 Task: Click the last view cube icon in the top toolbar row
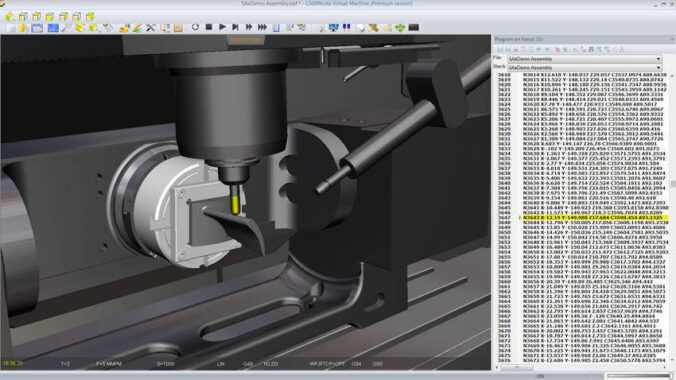tap(90, 17)
